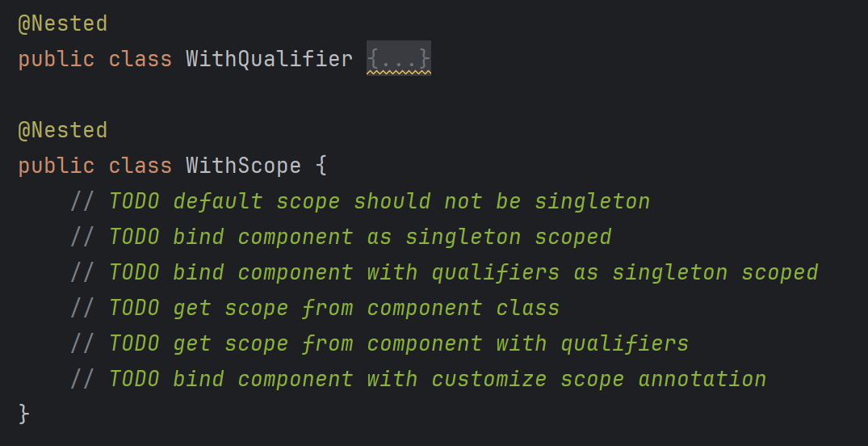
Task: Click the 'bind component with customize scope annotation' comment
Action: pyautogui.click(x=438, y=379)
